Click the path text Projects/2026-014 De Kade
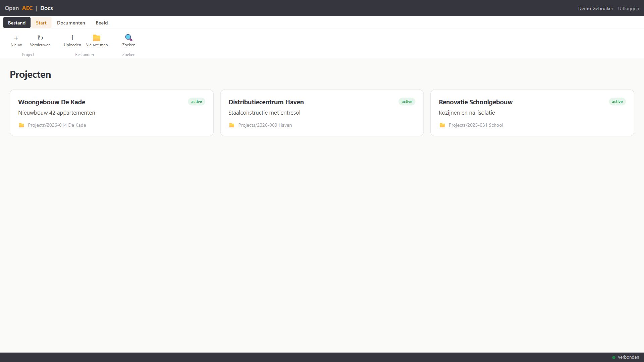Viewport: 644px width, 362px height. click(57, 125)
